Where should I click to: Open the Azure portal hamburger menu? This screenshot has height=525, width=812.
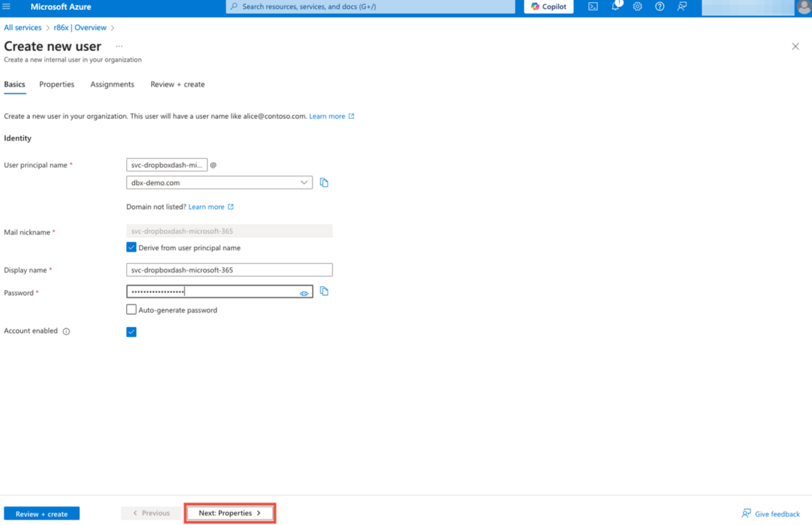tap(7, 6)
